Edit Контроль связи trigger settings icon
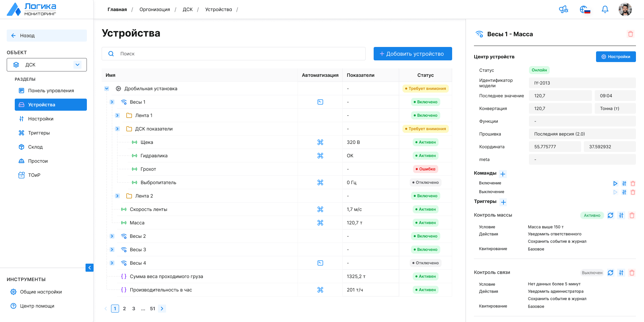The image size is (644, 322). [621, 273]
